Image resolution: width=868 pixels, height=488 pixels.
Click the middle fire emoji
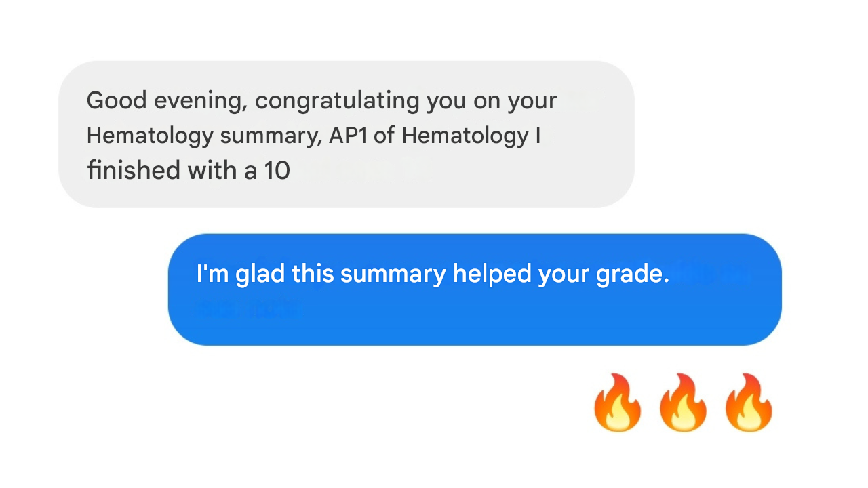click(683, 403)
